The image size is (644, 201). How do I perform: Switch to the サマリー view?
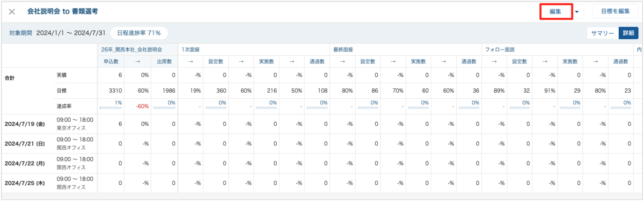pos(602,33)
